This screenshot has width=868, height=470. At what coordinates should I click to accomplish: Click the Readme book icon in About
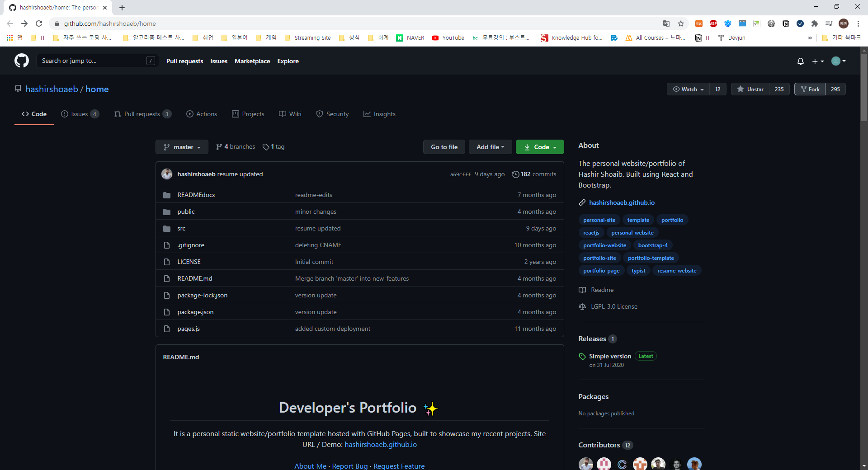point(582,290)
